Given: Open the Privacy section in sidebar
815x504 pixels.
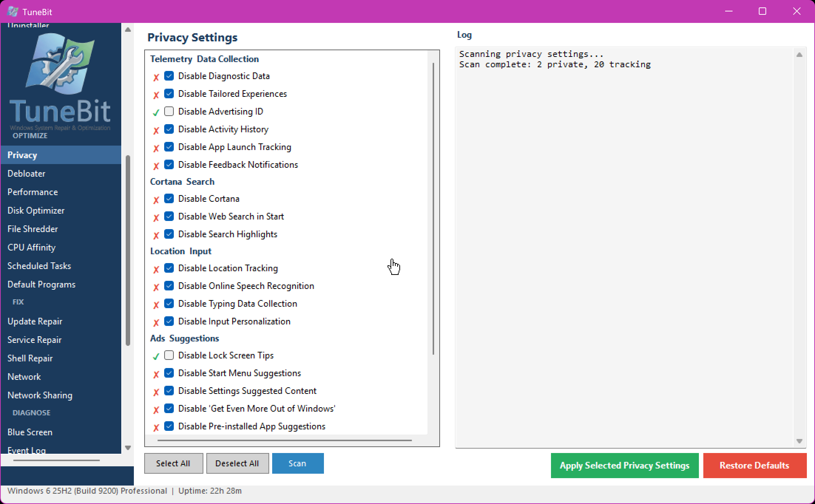Looking at the screenshot, I should (61, 155).
